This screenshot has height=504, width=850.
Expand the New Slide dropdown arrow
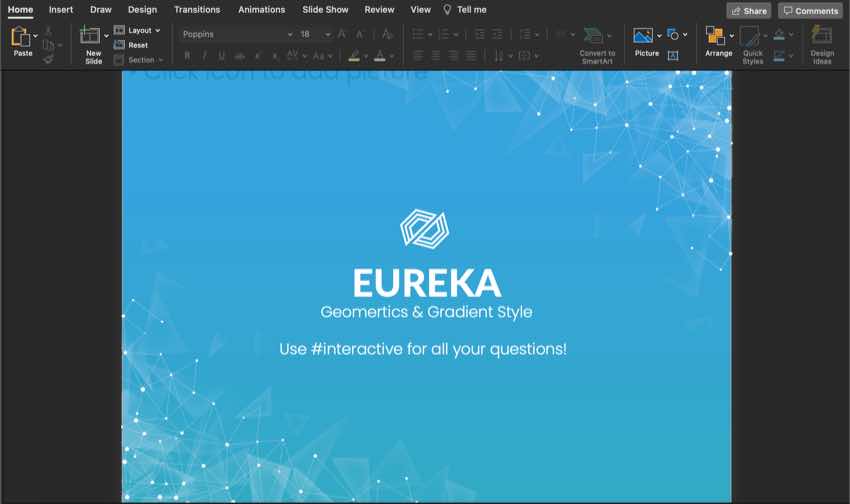[106, 36]
